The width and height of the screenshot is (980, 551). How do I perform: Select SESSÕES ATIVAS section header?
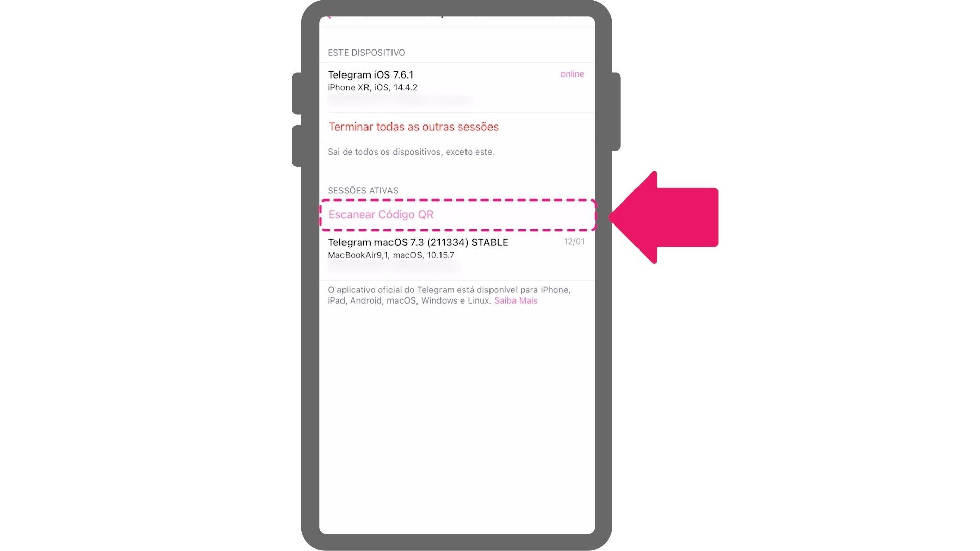(x=363, y=190)
